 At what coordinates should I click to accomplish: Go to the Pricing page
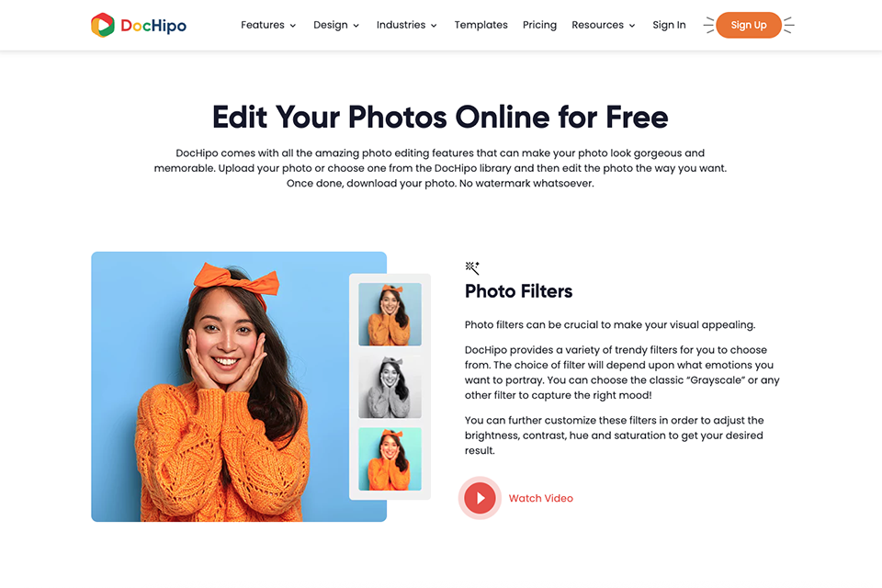(539, 25)
